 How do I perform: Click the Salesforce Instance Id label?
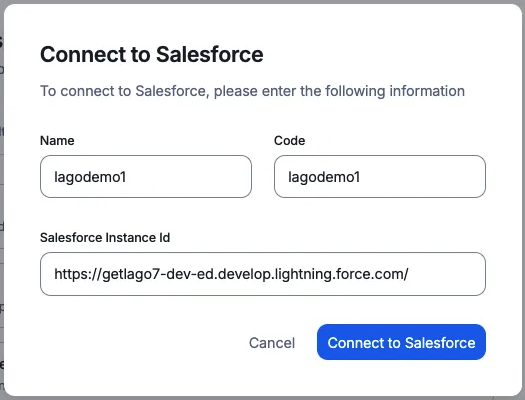tap(105, 238)
